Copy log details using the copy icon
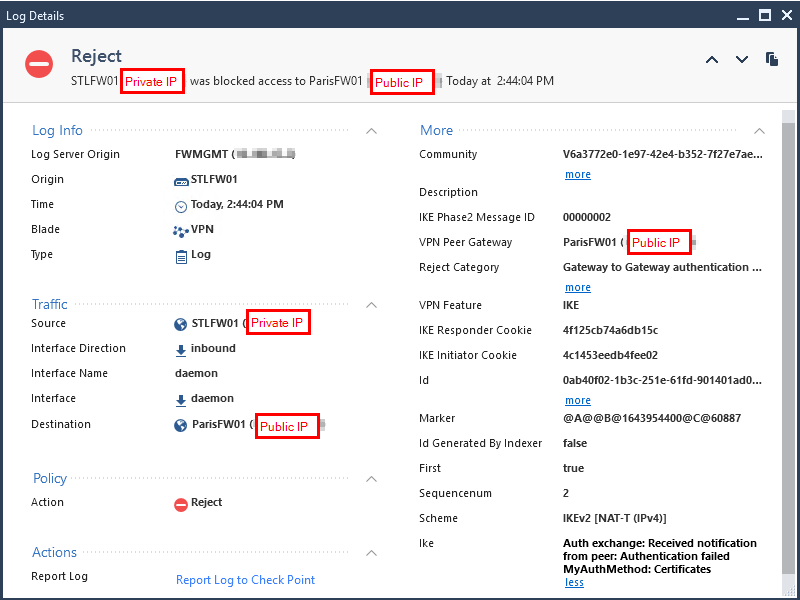 pos(772,60)
